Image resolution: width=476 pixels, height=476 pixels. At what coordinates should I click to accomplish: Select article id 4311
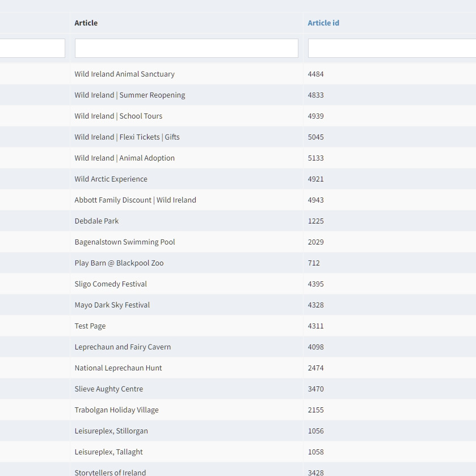(315, 326)
